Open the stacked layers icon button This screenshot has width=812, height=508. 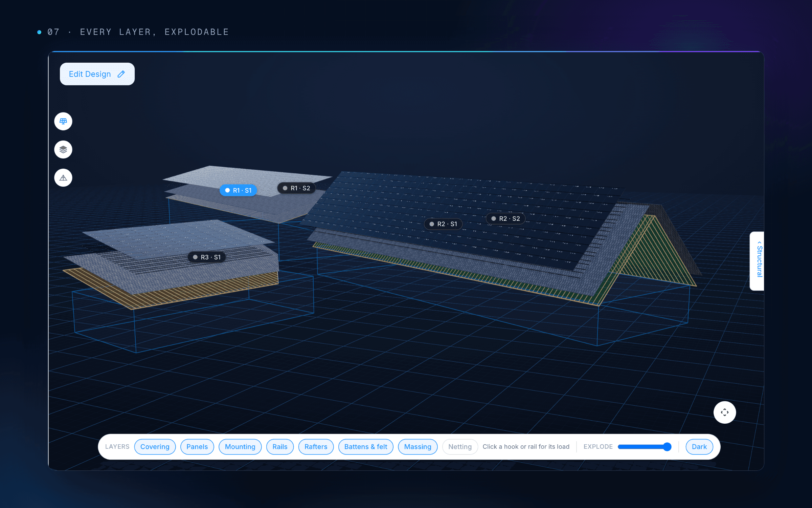[x=63, y=149]
